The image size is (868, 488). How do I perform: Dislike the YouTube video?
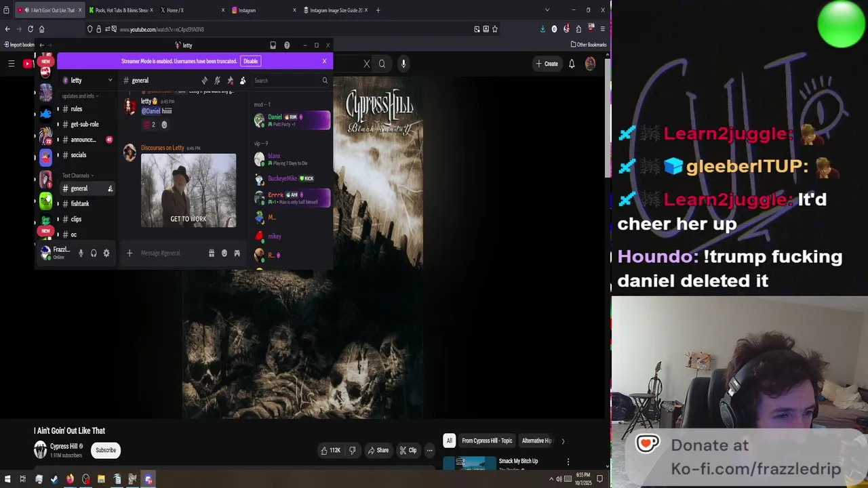(x=352, y=450)
